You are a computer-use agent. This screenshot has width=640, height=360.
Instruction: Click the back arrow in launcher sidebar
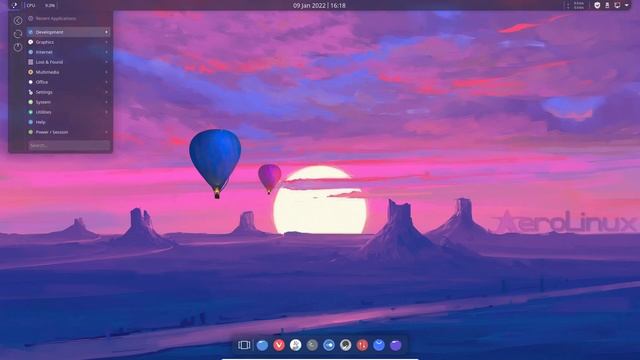[x=18, y=20]
